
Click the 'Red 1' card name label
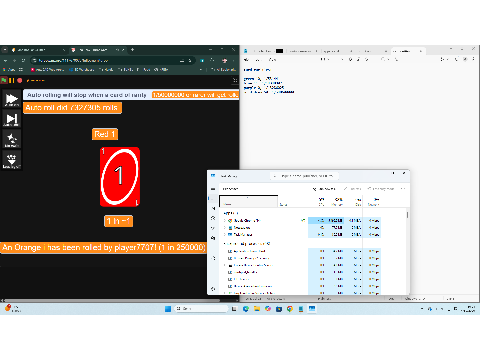coord(105,134)
